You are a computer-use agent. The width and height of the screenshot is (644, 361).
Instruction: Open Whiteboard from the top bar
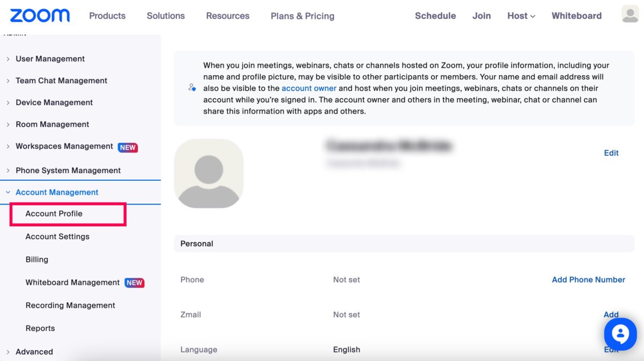point(576,16)
